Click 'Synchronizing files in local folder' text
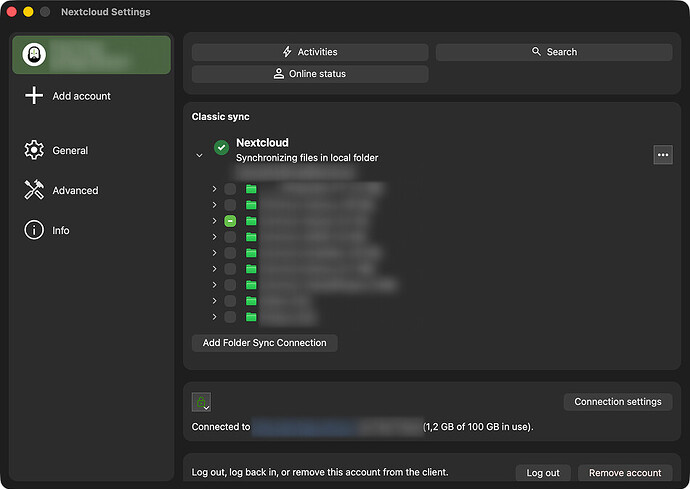The height and width of the screenshot is (489, 690). (x=307, y=158)
